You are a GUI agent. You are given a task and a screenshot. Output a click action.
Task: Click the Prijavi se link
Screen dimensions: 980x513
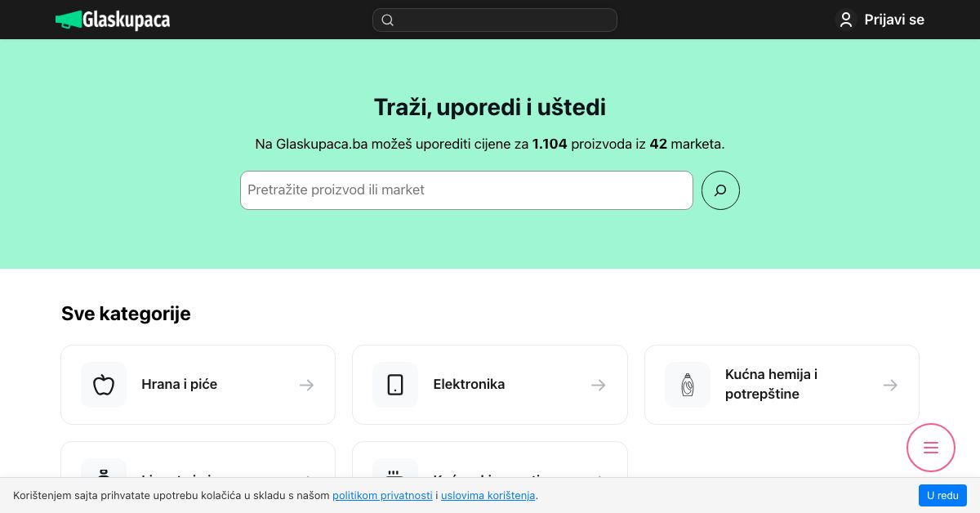click(894, 20)
